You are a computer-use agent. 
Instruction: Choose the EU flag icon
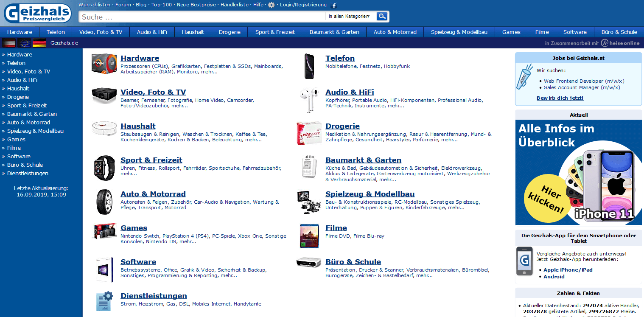pyautogui.click(x=24, y=43)
